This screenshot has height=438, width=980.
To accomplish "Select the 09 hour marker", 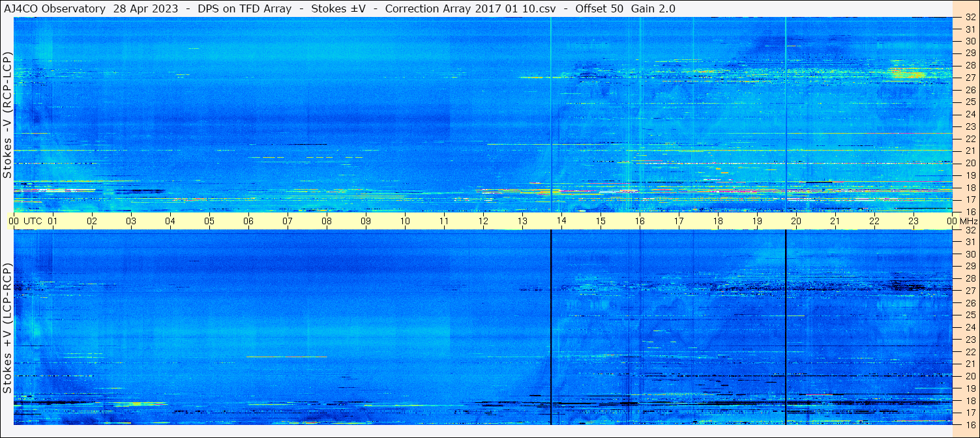I will coord(366,221).
